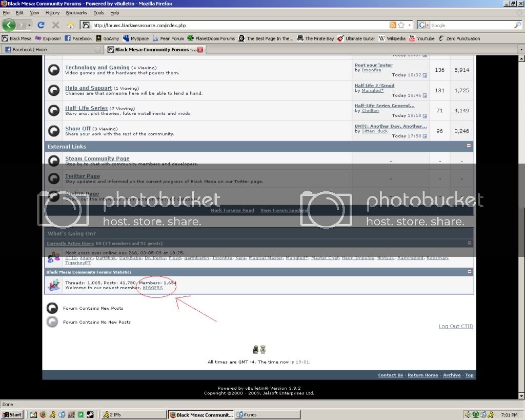This screenshot has height=420, width=525.
Task: Open the Half-Life Series forum
Action: click(x=86, y=108)
